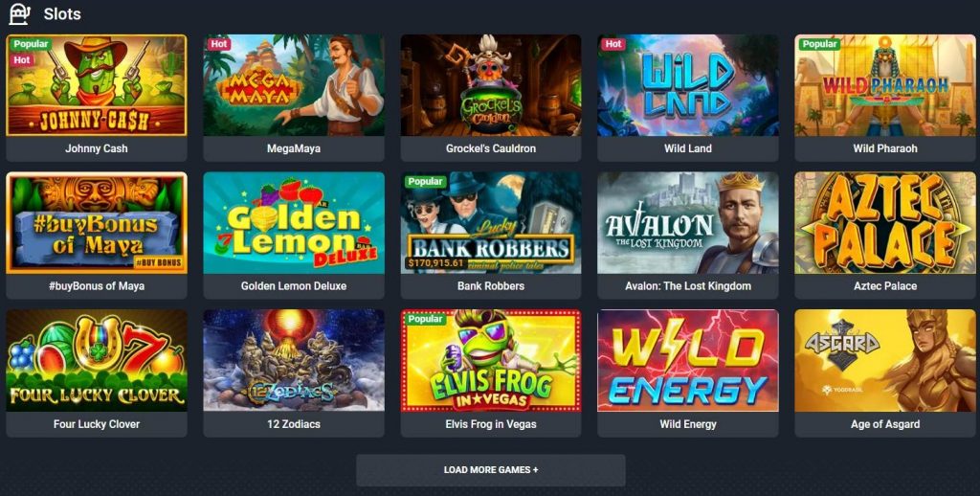The width and height of the screenshot is (980, 496).
Task: Open the Johnny Cash game thumbnail
Action: [97, 85]
